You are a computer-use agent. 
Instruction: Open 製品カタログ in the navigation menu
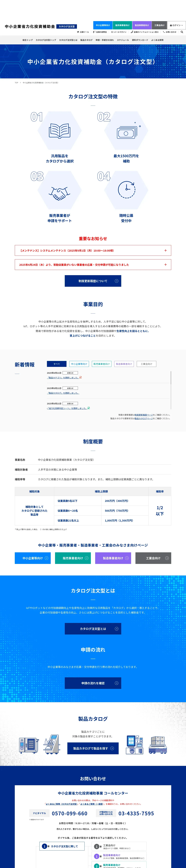[x=86, y=40]
